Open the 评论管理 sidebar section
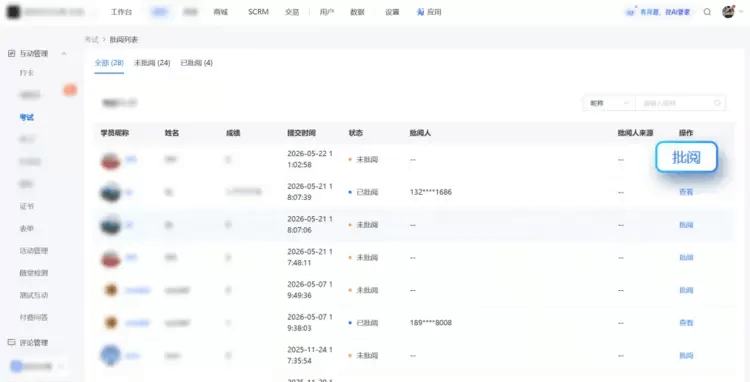This screenshot has width=750, height=382. tap(34, 343)
